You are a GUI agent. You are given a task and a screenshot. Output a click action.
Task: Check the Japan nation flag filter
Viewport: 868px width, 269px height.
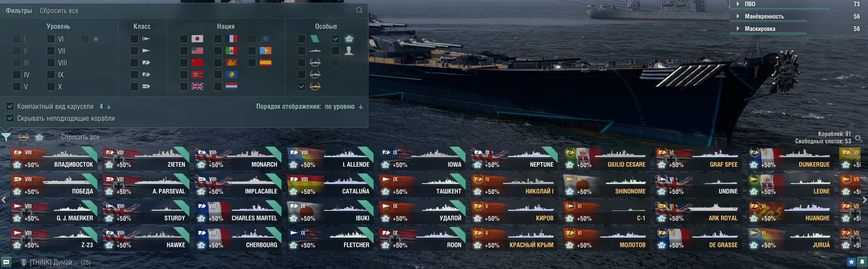184,39
